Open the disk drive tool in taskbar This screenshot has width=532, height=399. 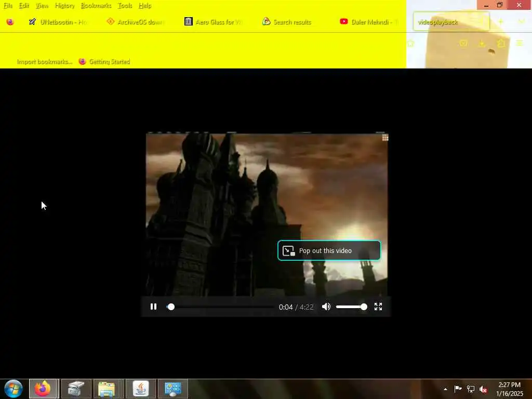(76, 389)
